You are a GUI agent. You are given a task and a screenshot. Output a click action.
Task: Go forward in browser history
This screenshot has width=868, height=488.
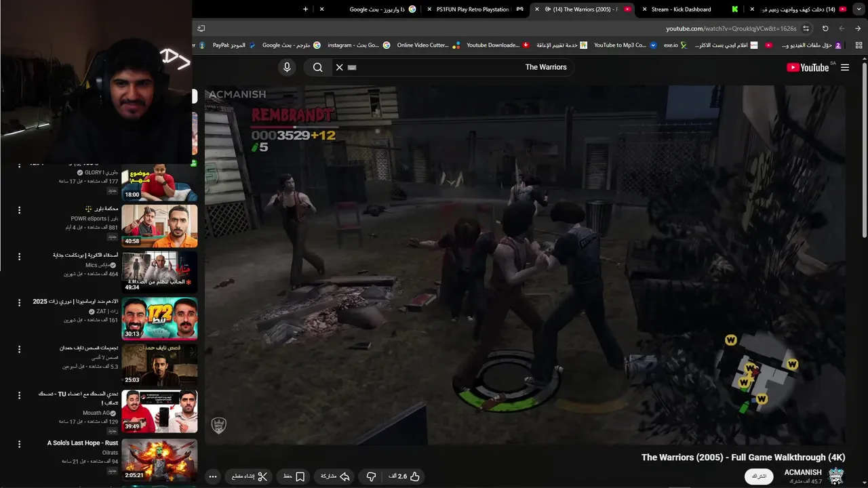(x=858, y=28)
